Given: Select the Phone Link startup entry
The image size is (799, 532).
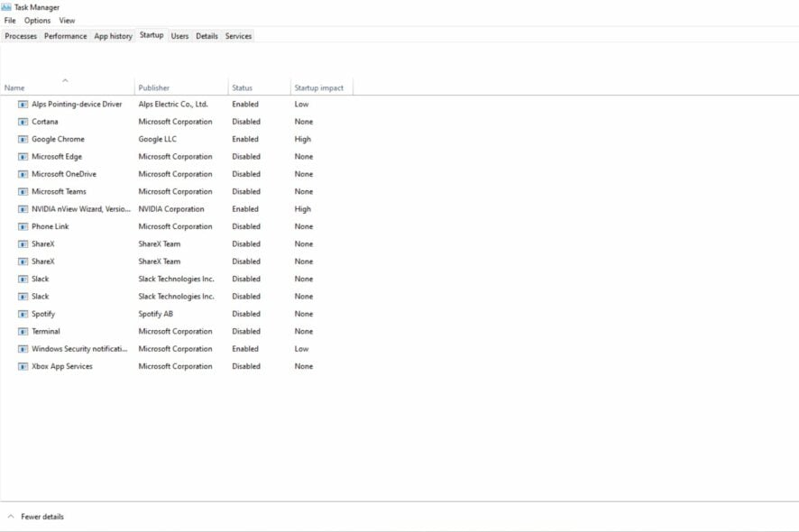Looking at the screenshot, I should 50,226.
